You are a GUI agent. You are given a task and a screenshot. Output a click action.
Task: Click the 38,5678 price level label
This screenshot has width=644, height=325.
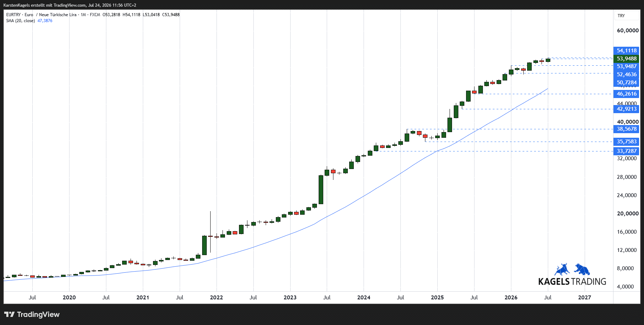point(626,129)
